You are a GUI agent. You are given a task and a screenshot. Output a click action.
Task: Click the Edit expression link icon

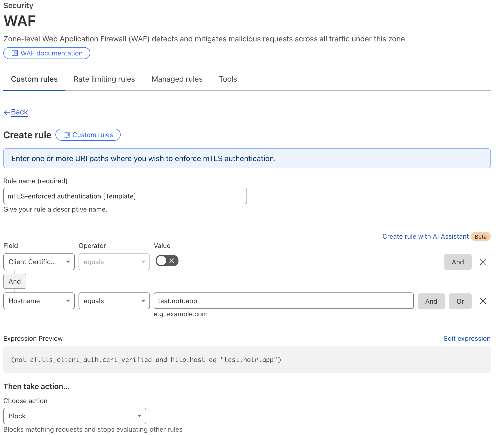(x=467, y=338)
